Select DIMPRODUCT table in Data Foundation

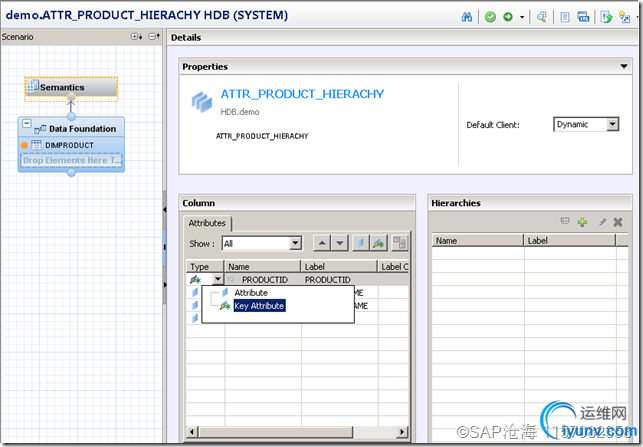[69, 145]
